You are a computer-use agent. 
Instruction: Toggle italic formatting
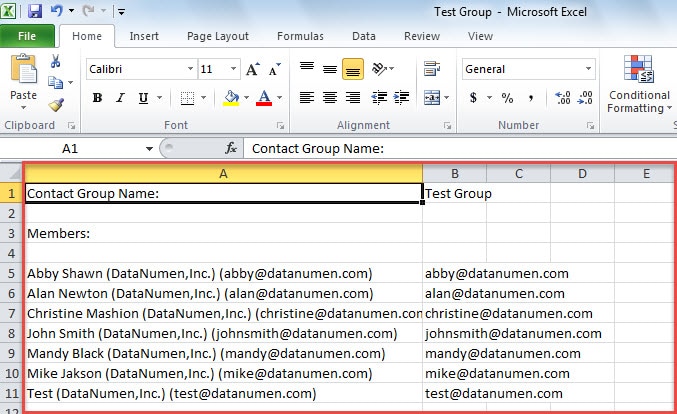pos(120,98)
